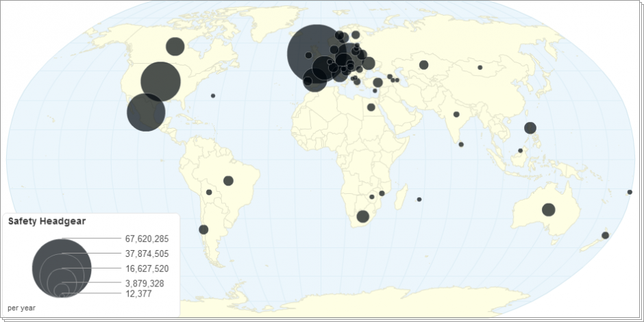Select the Egypt data bubble
Screen dimensions: 644x322
371,107
